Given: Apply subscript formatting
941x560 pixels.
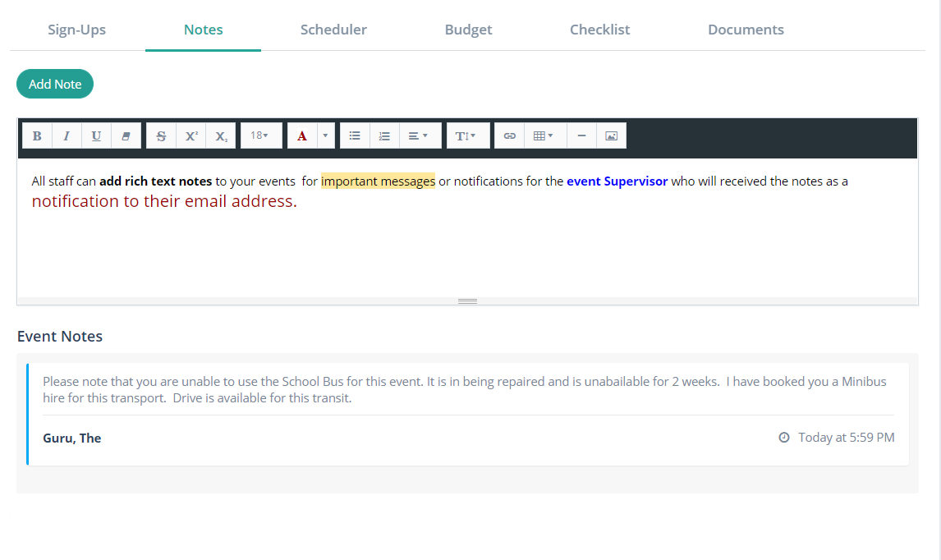Looking at the screenshot, I should point(221,135).
